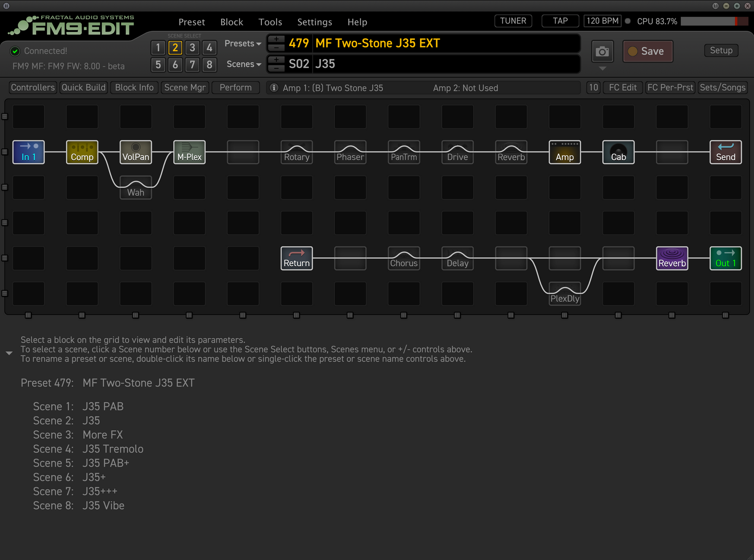Click the TAP tempo button
This screenshot has width=754, height=560.
pos(560,21)
